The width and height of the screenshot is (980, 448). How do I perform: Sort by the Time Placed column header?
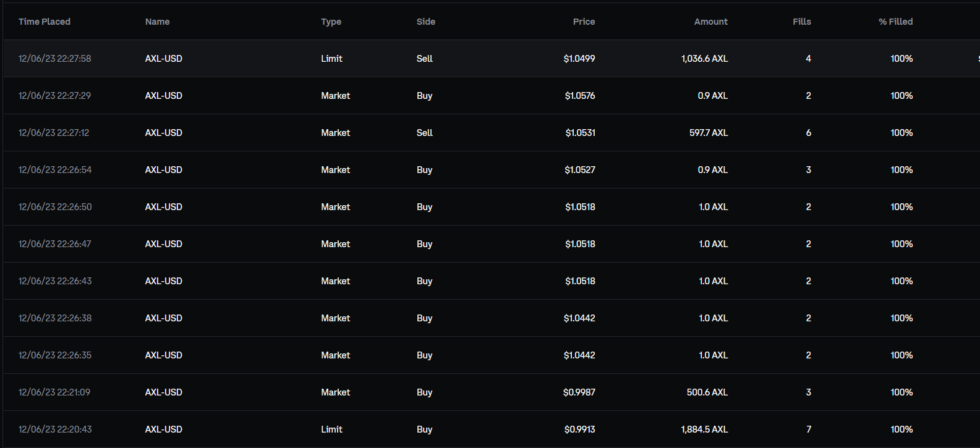point(45,22)
